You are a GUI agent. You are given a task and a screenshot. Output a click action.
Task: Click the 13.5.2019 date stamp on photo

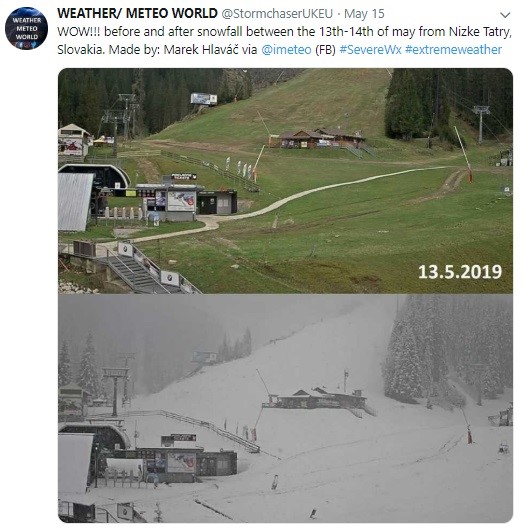(460, 272)
